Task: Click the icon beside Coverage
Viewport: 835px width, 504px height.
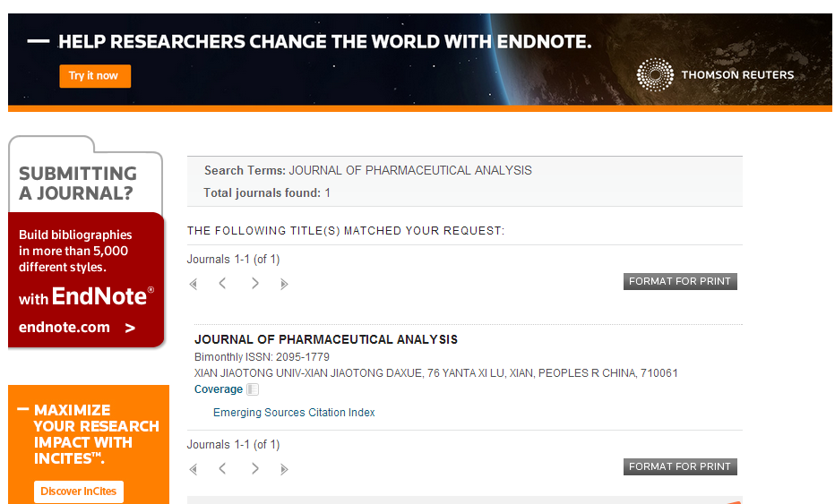Action: pyautogui.click(x=253, y=389)
